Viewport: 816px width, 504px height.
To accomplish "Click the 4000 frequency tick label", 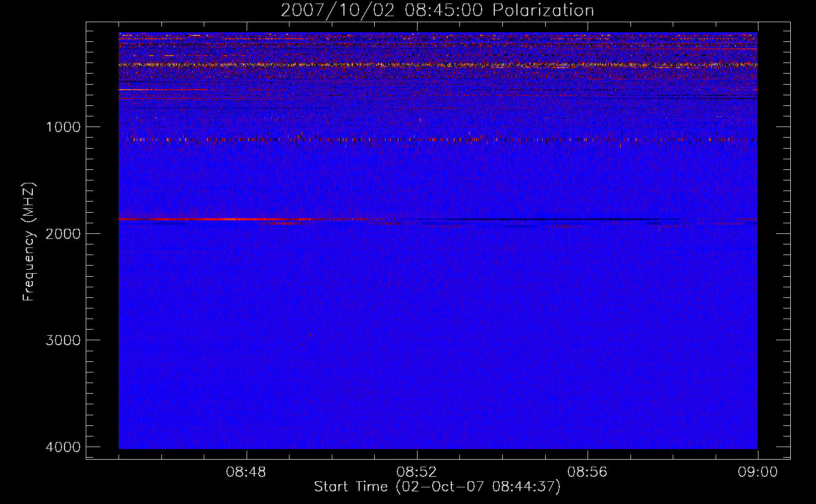I will point(64,447).
